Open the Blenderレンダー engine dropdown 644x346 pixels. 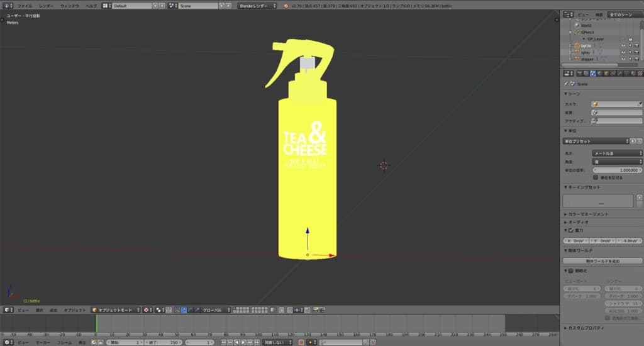(x=257, y=6)
